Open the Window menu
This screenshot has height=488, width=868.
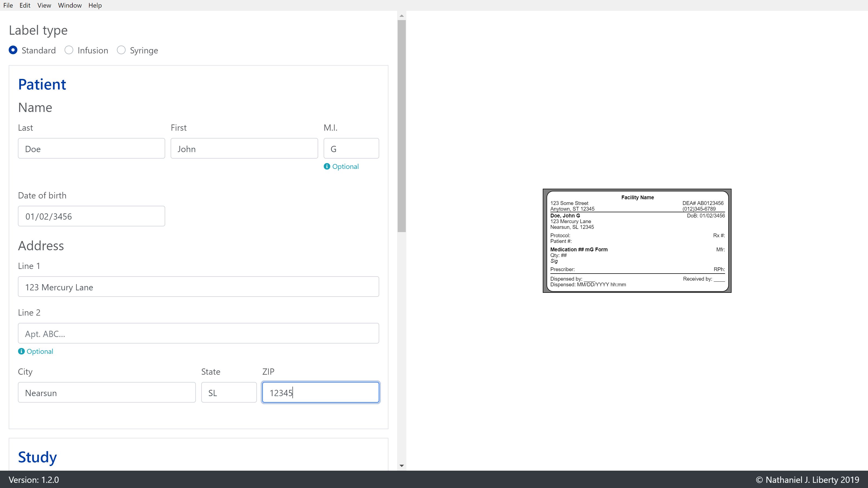point(70,5)
